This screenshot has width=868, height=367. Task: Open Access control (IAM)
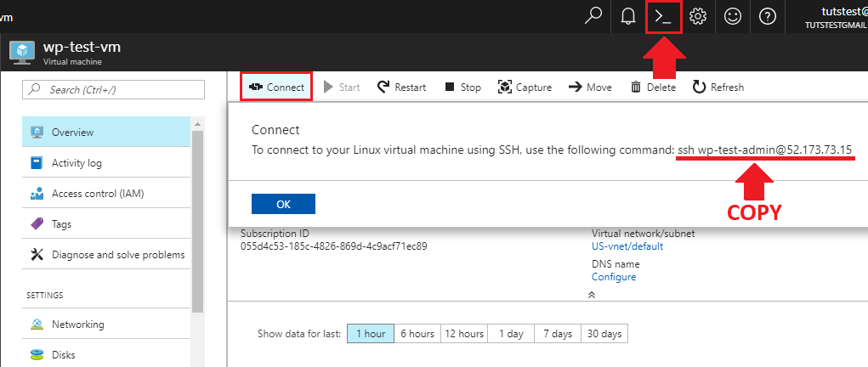click(x=106, y=194)
